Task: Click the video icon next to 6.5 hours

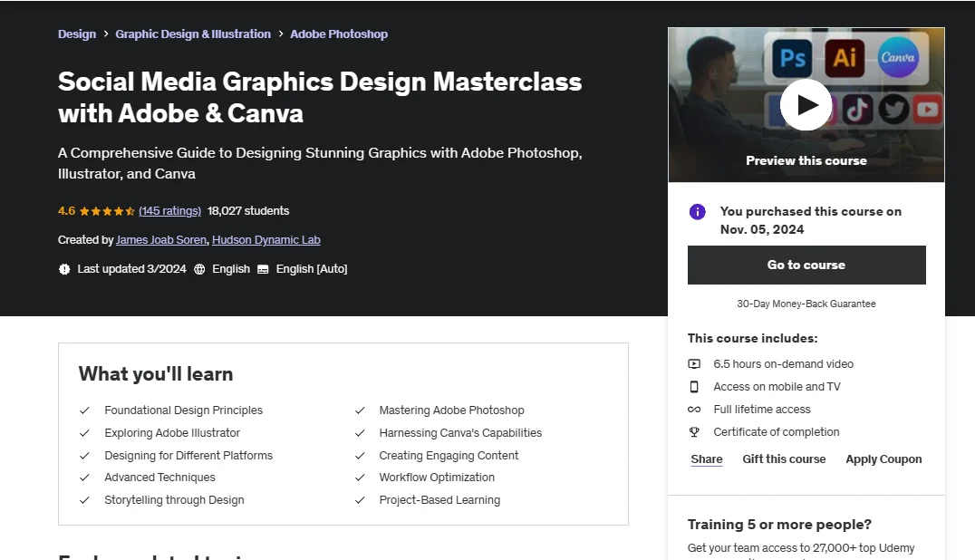Action: pos(694,364)
